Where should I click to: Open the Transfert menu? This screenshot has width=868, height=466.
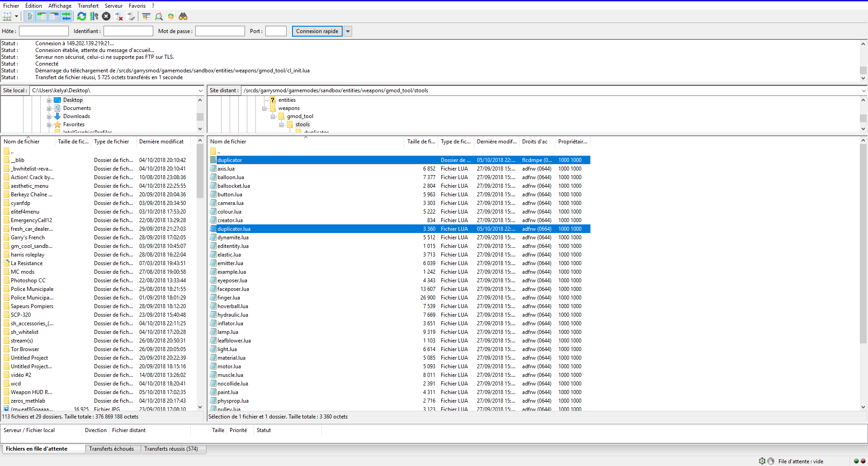(x=88, y=6)
